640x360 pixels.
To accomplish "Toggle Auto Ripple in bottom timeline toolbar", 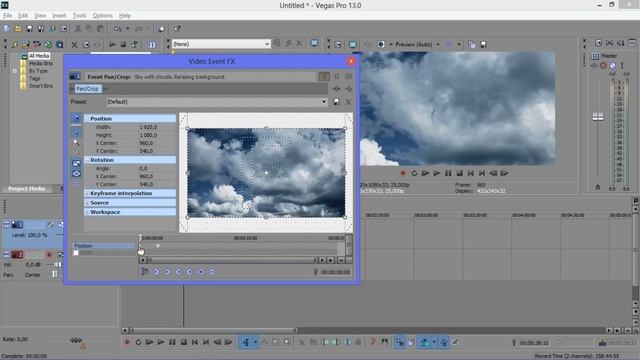I will coord(424,342).
